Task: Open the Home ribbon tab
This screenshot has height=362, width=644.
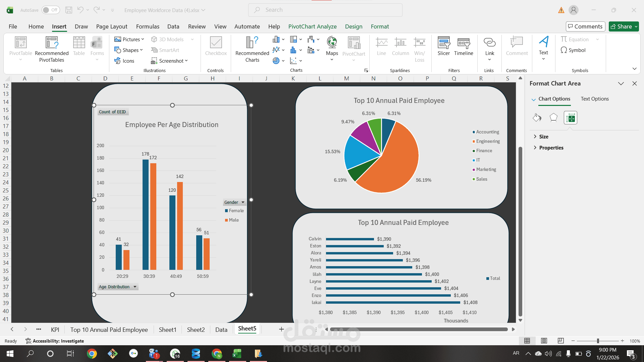Action: (x=36, y=26)
